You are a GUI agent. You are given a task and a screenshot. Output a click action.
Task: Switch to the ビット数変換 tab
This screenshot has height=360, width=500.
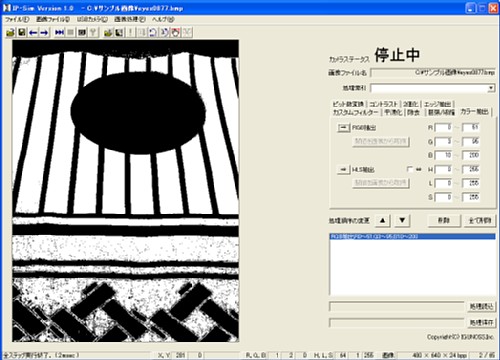coord(348,104)
